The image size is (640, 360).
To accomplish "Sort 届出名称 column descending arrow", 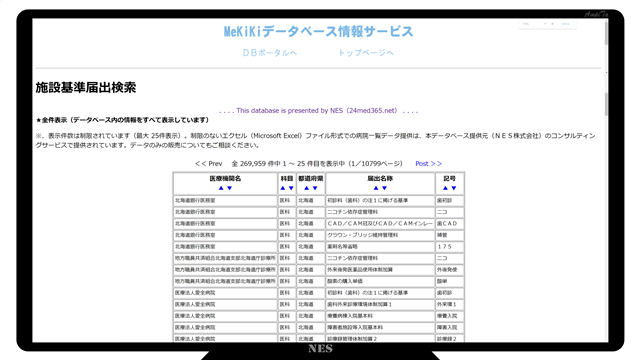I will point(384,188).
